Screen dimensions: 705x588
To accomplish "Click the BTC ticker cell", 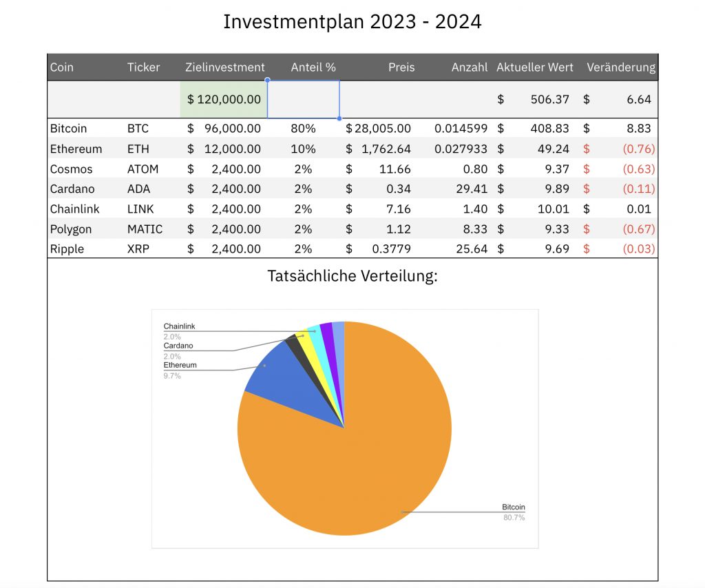I will click(138, 129).
